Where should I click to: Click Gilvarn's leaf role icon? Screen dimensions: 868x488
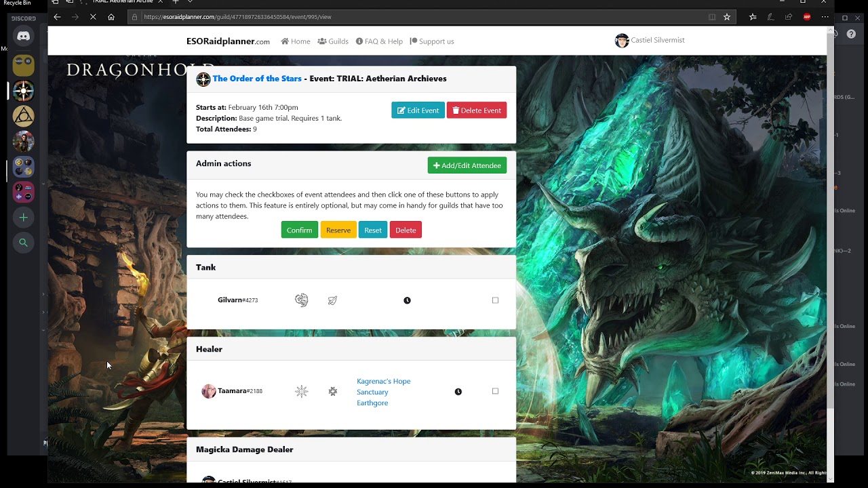point(332,300)
